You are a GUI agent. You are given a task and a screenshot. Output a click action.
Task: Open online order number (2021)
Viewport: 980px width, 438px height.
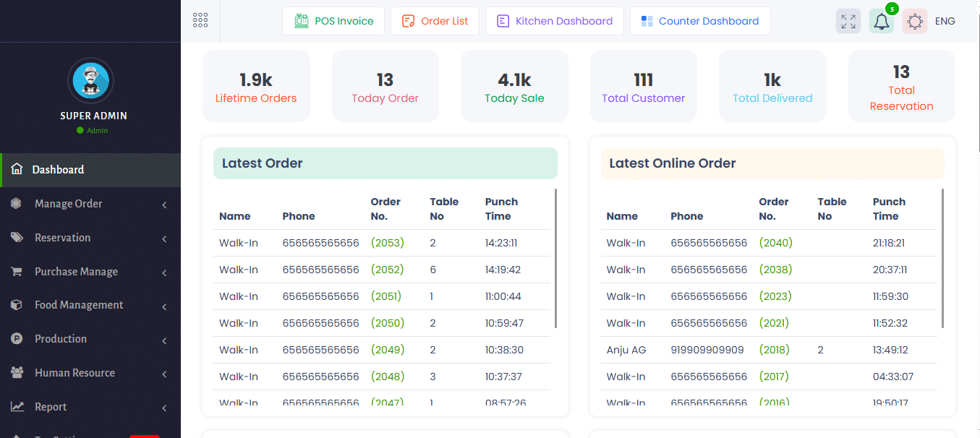(774, 323)
